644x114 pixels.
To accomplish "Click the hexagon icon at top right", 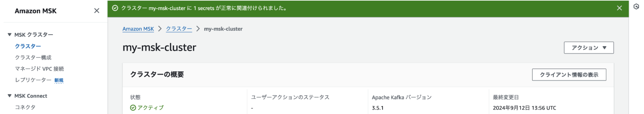I will pos(636,7).
